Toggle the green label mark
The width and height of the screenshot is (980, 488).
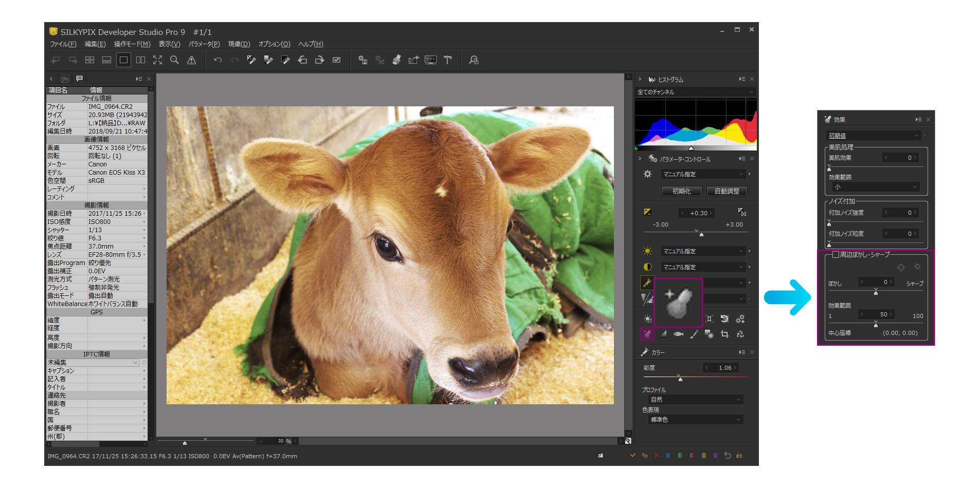pyautogui.click(x=680, y=455)
